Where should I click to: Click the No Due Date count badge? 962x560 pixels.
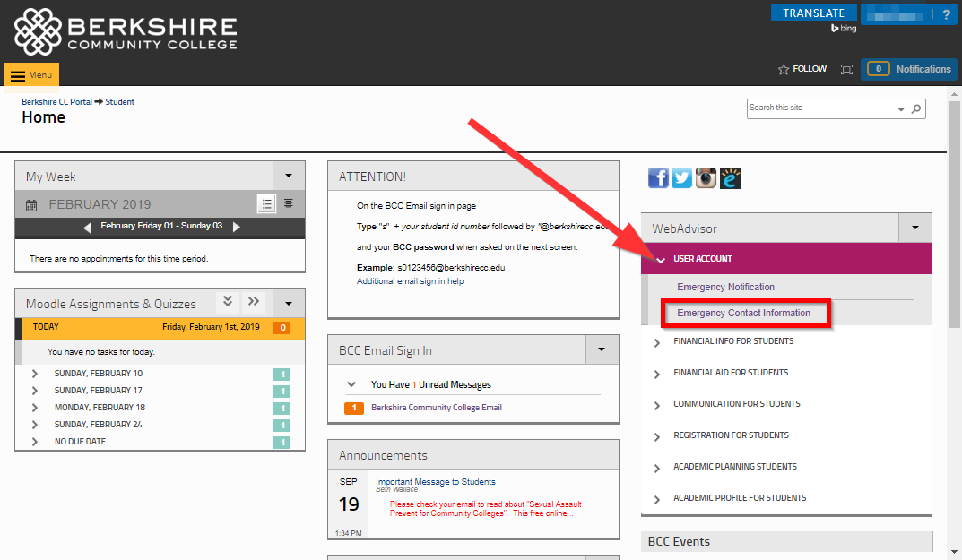[x=282, y=443]
